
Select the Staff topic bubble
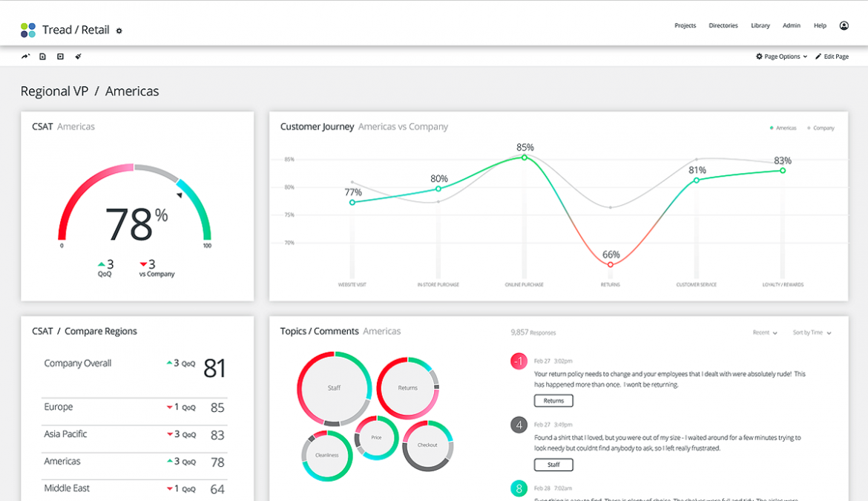[333, 387]
